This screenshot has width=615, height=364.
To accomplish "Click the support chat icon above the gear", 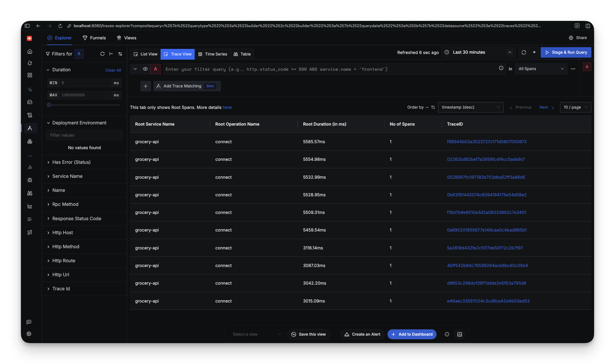I will tap(29, 322).
